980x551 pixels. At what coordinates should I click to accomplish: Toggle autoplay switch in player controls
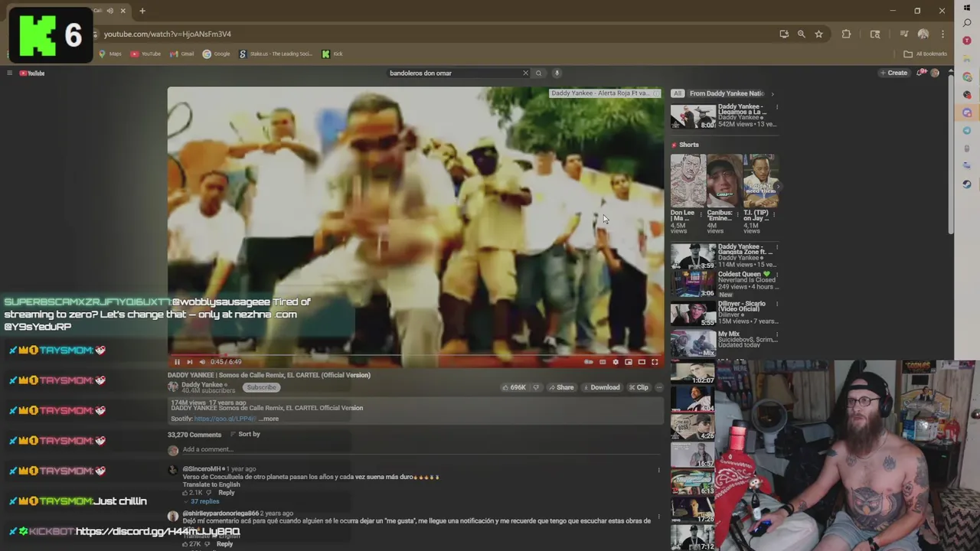click(x=589, y=362)
